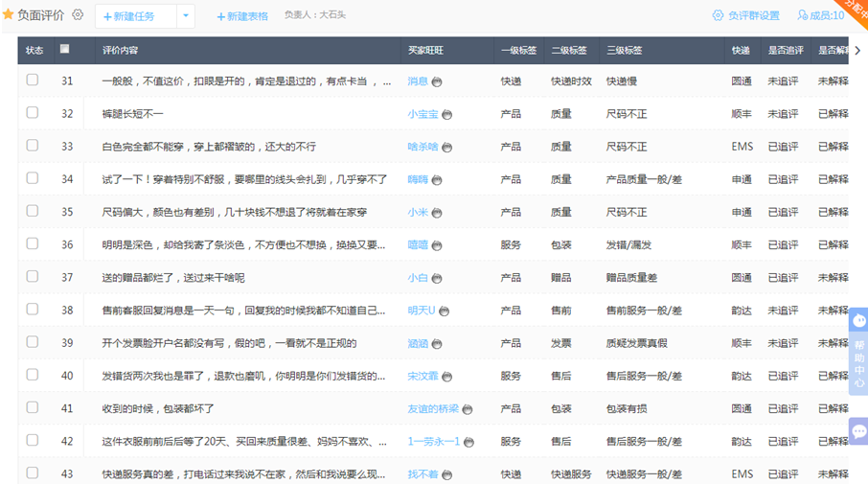Click the 成员:10 members icon

(801, 15)
